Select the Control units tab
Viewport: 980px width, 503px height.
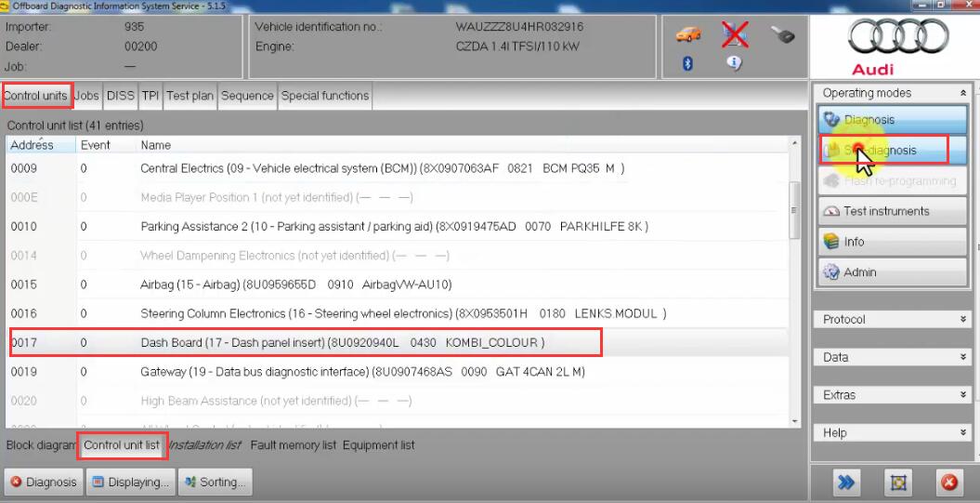[x=36, y=96]
